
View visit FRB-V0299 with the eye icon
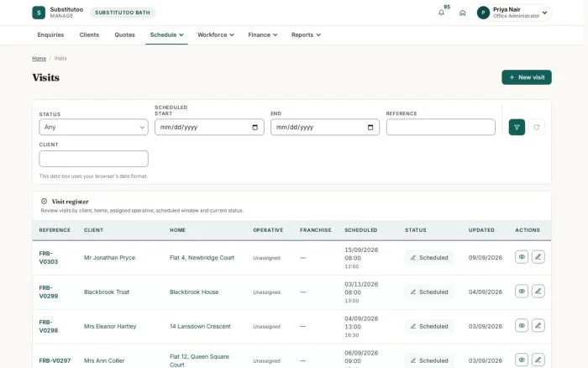click(x=522, y=291)
